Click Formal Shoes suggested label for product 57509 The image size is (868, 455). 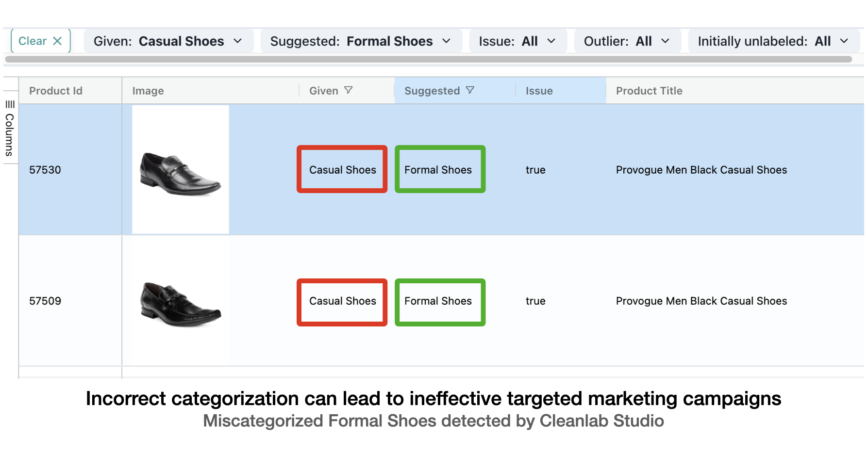click(439, 301)
